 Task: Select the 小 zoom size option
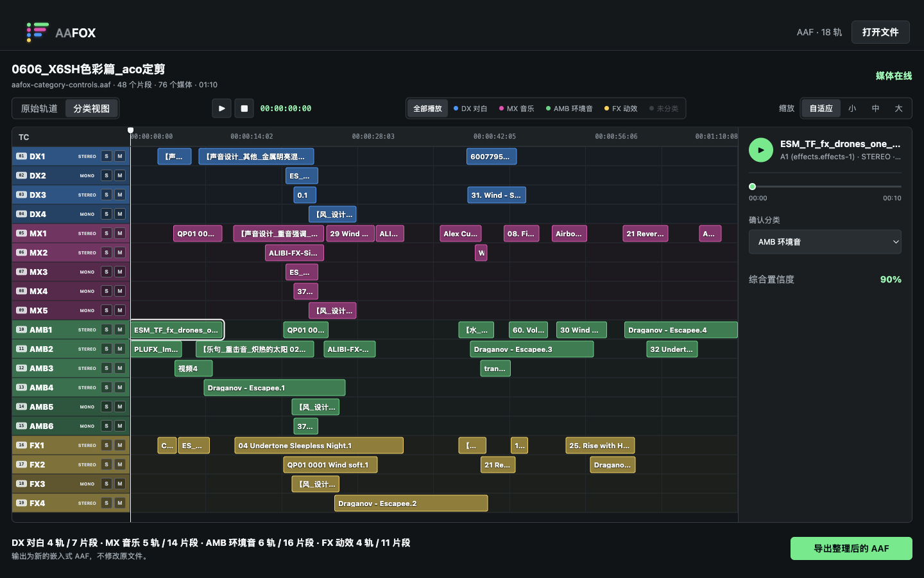pyautogui.click(x=852, y=109)
